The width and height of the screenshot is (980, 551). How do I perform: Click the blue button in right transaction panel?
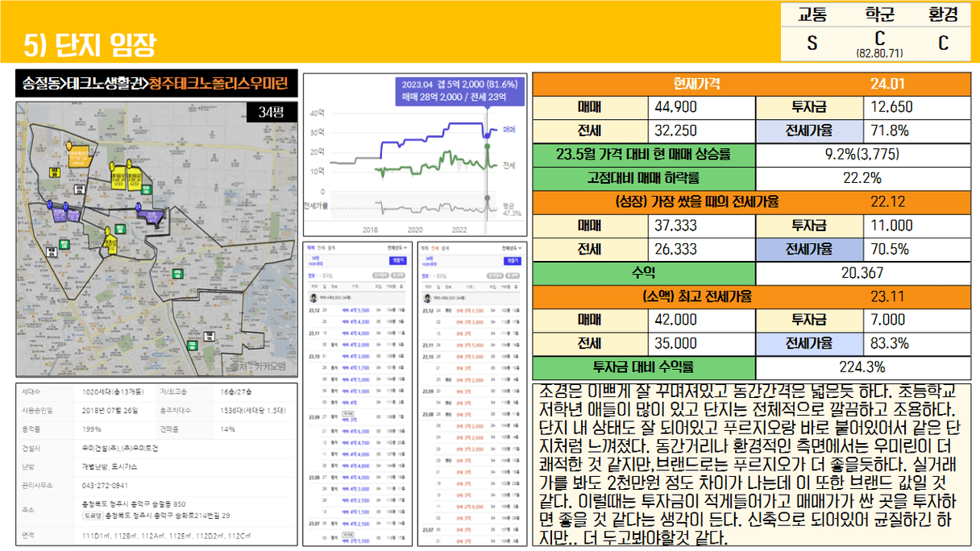point(513,261)
